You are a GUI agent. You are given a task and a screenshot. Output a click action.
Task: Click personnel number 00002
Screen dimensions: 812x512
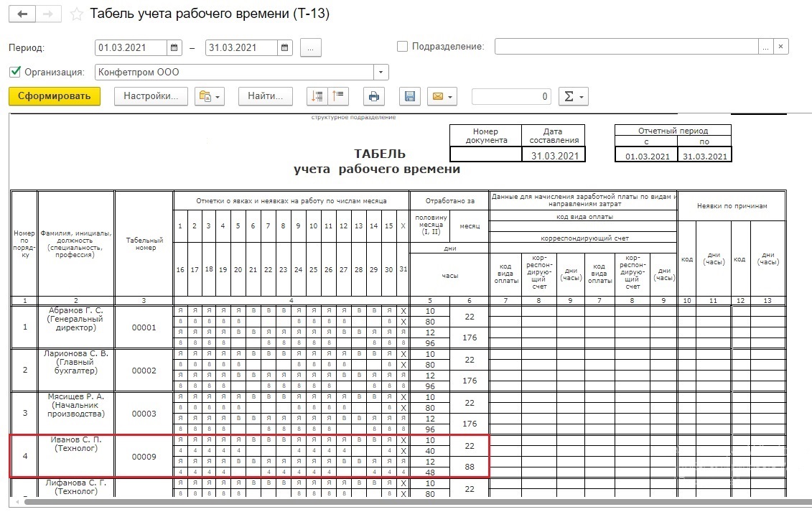click(144, 371)
